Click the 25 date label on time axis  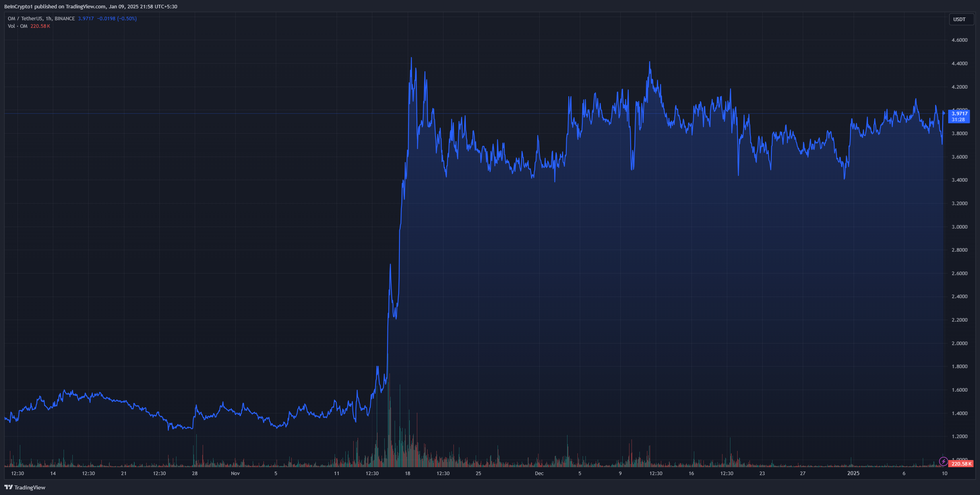pyautogui.click(x=478, y=474)
